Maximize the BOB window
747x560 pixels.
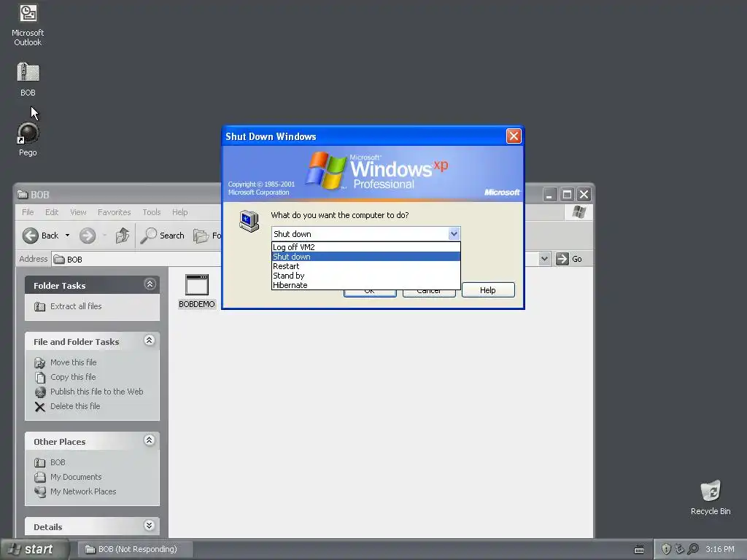click(567, 194)
